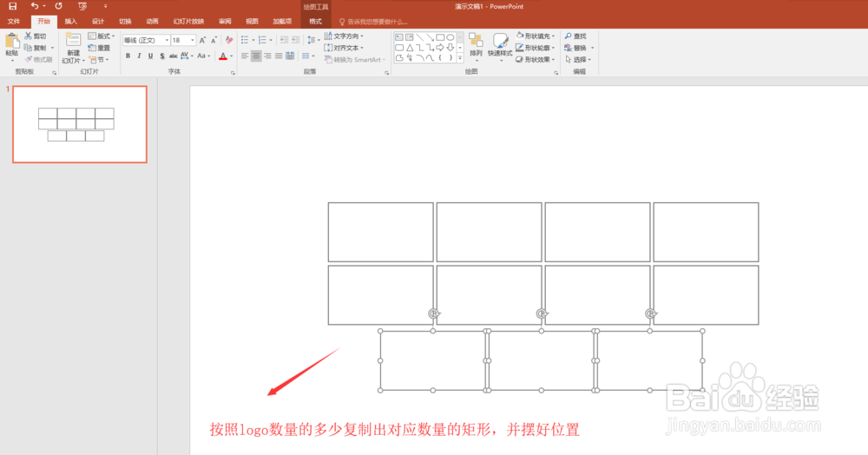Viewport: 868px width, 455px height.
Task: Select the text box shape in gallery
Action: point(399,37)
